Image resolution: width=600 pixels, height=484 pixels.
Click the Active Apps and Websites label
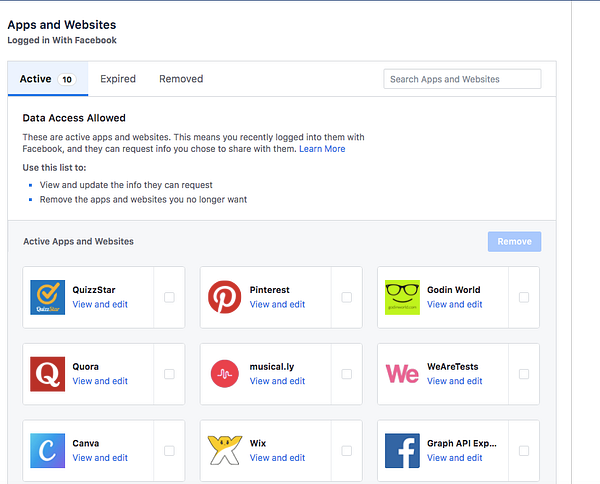[x=78, y=241]
